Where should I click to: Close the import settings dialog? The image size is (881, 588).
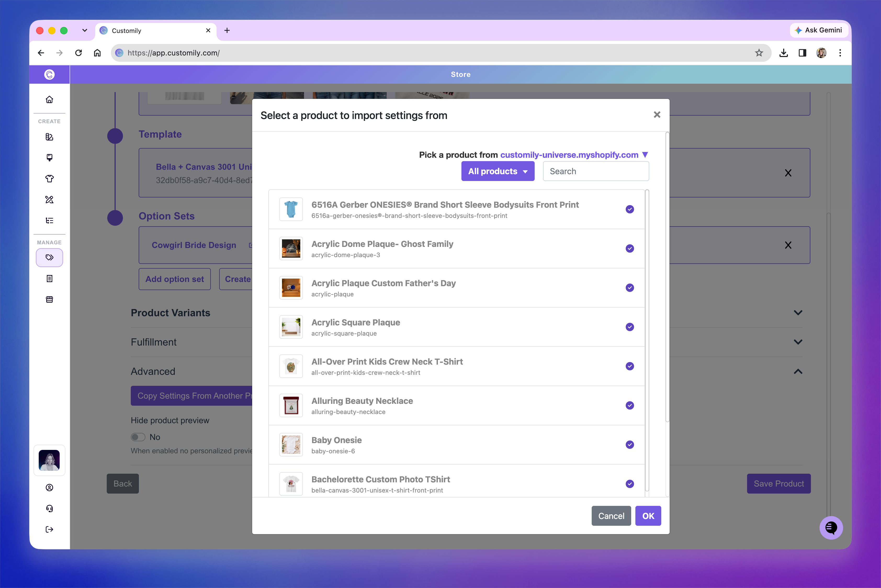tap(657, 115)
